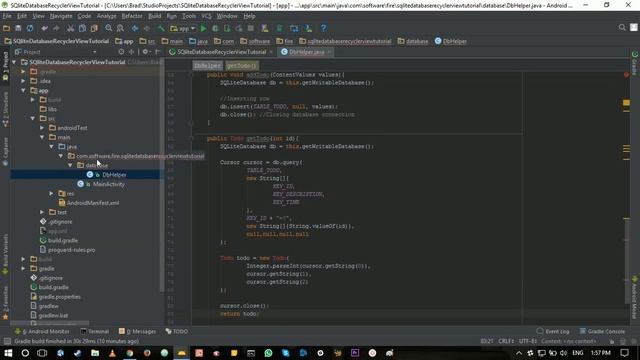Expand the androidTest folder
640x360 pixels.
click(42, 128)
